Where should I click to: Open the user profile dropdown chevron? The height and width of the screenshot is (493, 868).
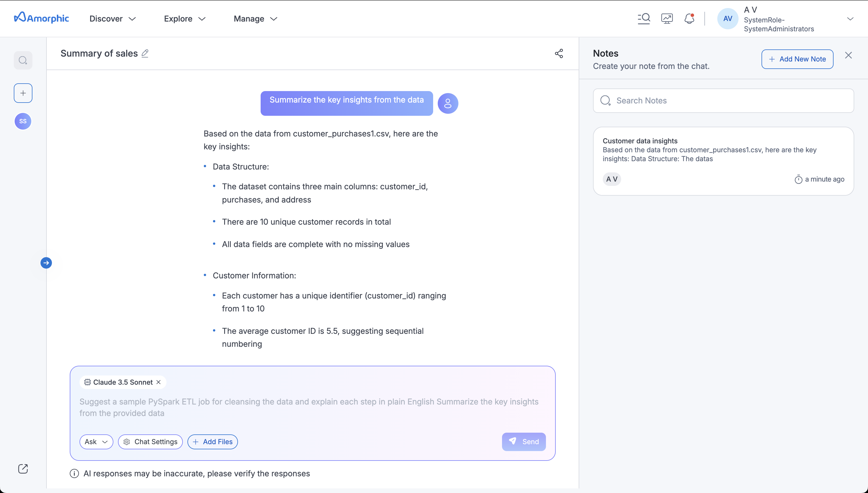(x=850, y=19)
